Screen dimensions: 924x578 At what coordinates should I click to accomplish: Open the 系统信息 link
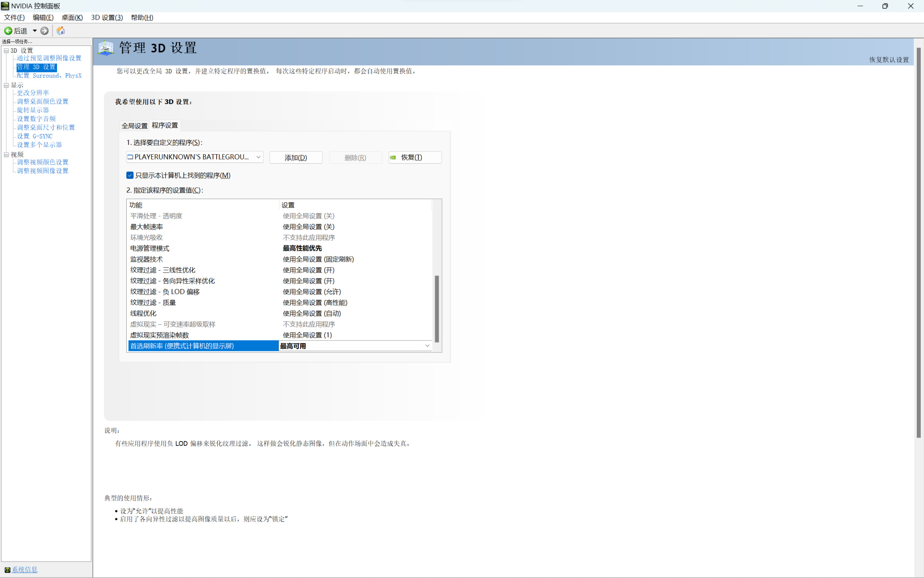[x=24, y=570]
